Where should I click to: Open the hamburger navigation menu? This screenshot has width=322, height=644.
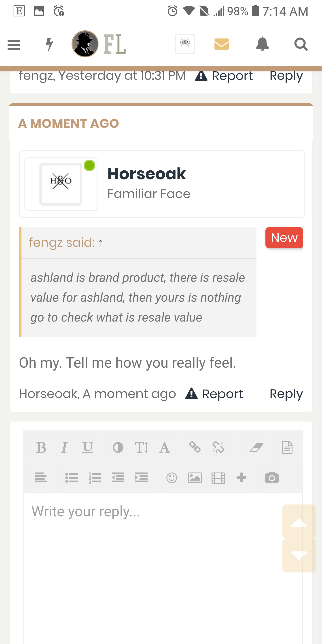[x=14, y=45]
